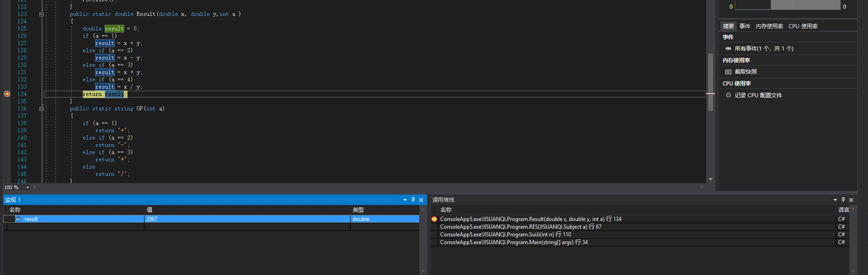This screenshot has height=275, width=868.
Task: Close the 监视 1 watch panel
Action: tap(421, 200)
